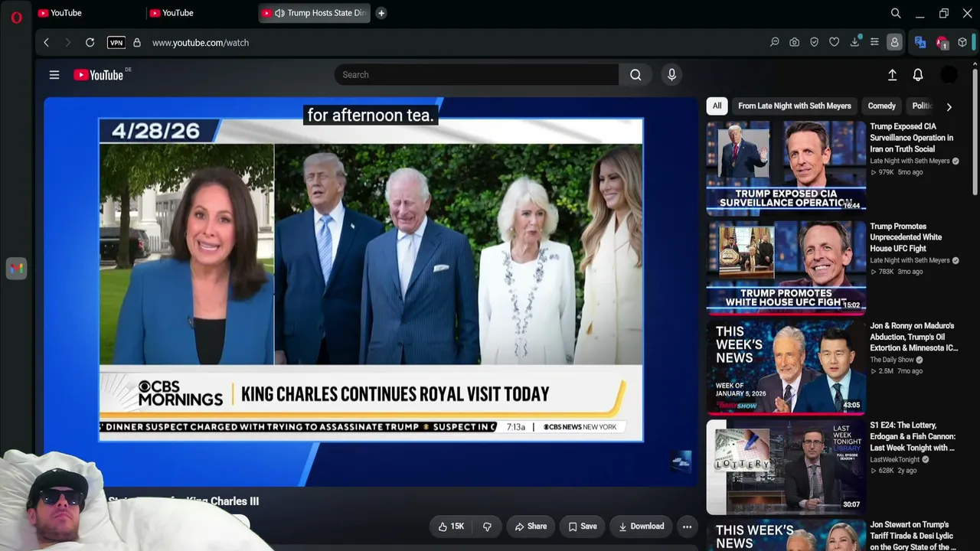980x551 pixels.
Task: Open the Opera main menu
Action: click(x=16, y=17)
